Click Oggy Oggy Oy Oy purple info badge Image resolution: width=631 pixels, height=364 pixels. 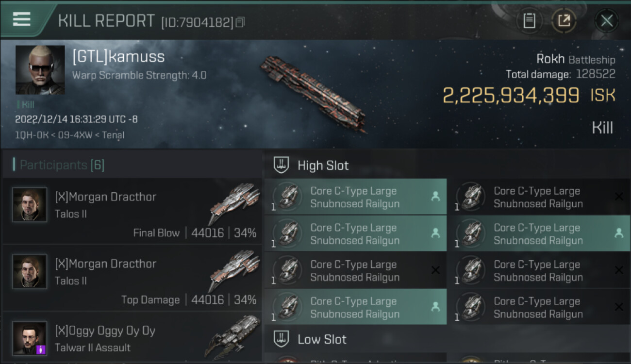click(41, 349)
